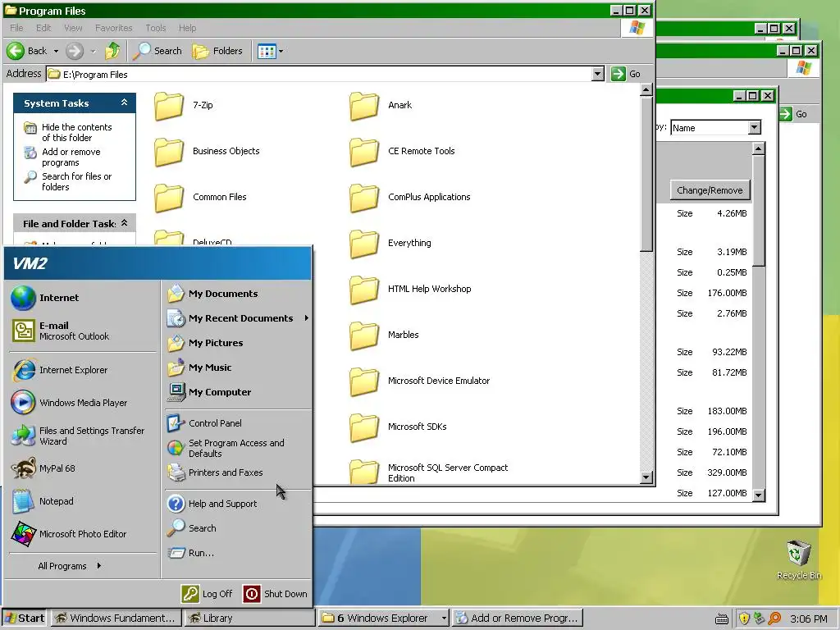Launch MyPal 68 browser
Screen dimensions: 840x630
click(83, 468)
